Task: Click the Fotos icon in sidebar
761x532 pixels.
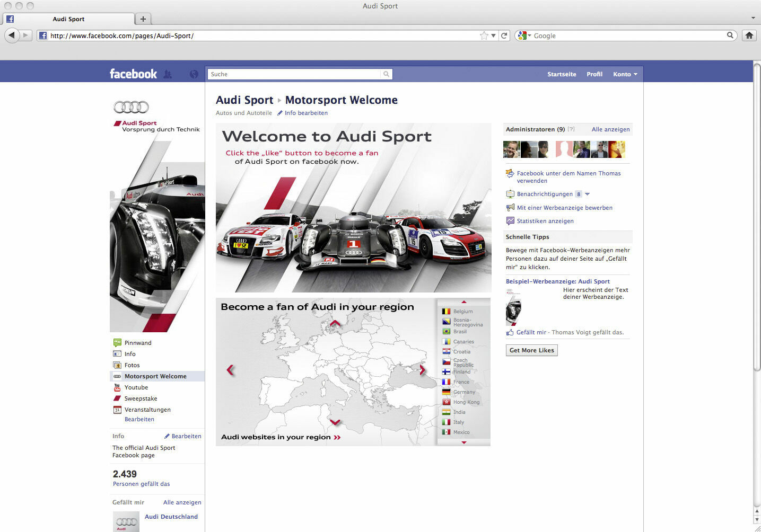Action: (117, 365)
